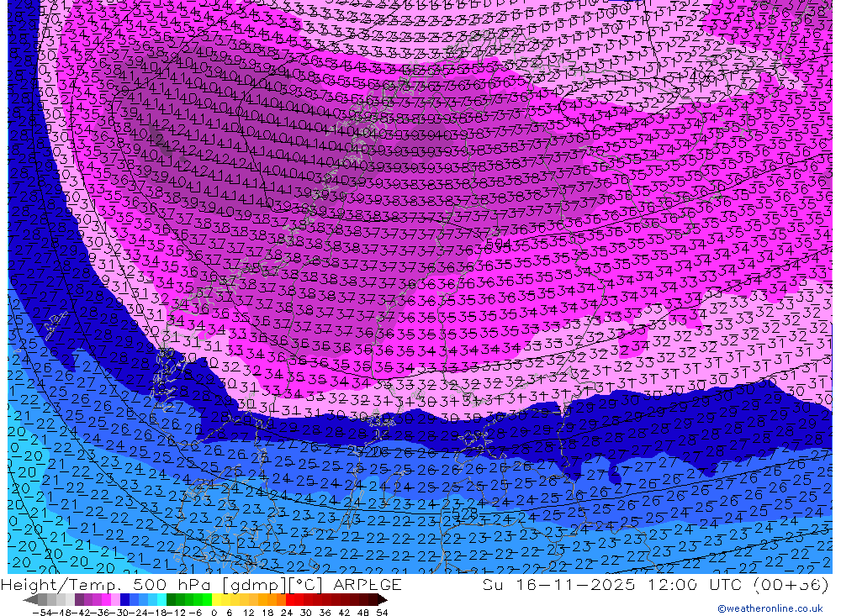Pick the purple -42 legend swatch
This screenshot has height=616, width=841.
pos(79,599)
